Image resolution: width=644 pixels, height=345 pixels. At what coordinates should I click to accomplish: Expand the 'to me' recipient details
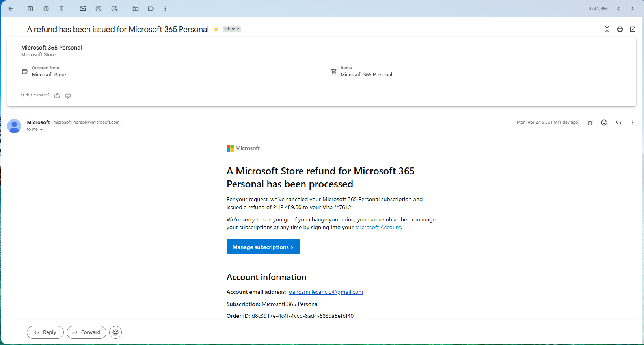[x=41, y=130]
